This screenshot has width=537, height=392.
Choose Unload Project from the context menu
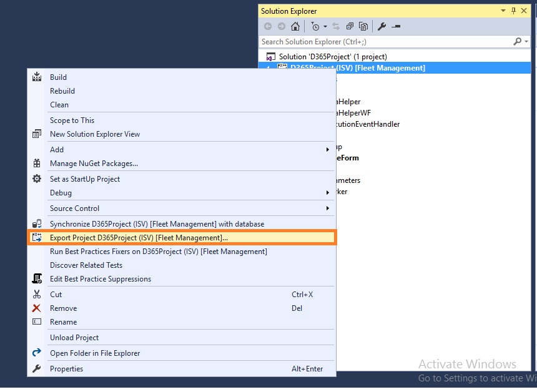point(74,337)
